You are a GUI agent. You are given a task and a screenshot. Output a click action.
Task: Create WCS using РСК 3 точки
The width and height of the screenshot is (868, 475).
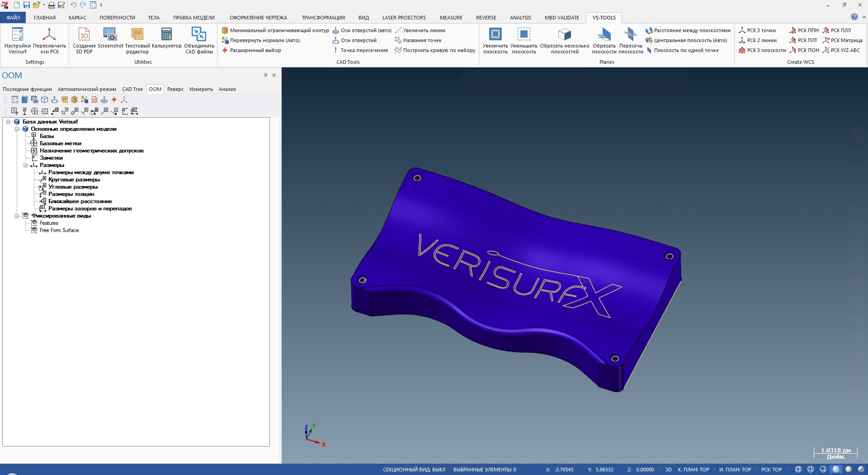coord(757,30)
